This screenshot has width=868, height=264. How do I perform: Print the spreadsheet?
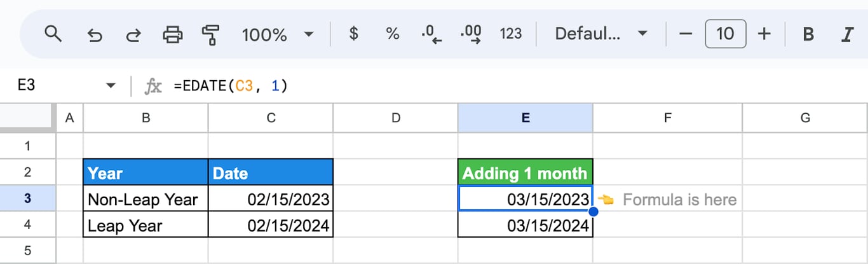[x=172, y=34]
